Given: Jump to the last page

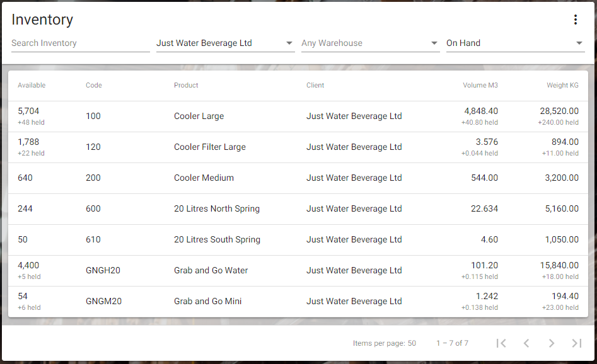Looking at the screenshot, I should point(576,343).
